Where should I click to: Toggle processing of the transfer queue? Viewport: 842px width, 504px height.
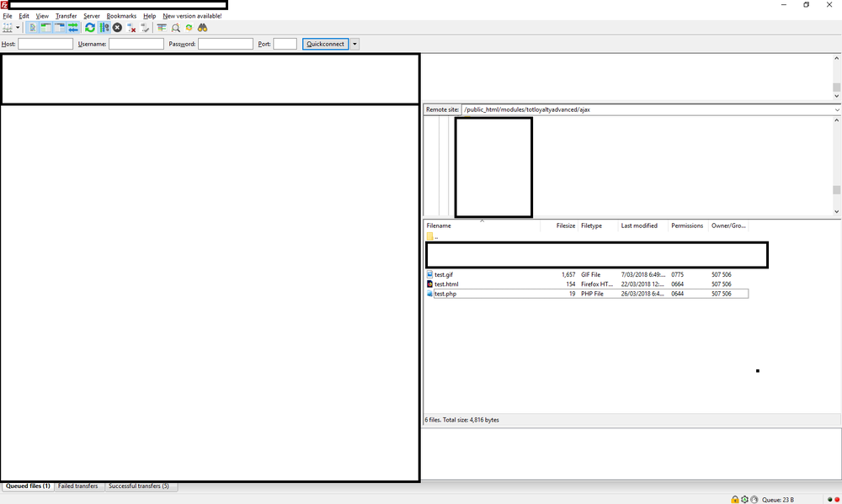[x=104, y=28]
